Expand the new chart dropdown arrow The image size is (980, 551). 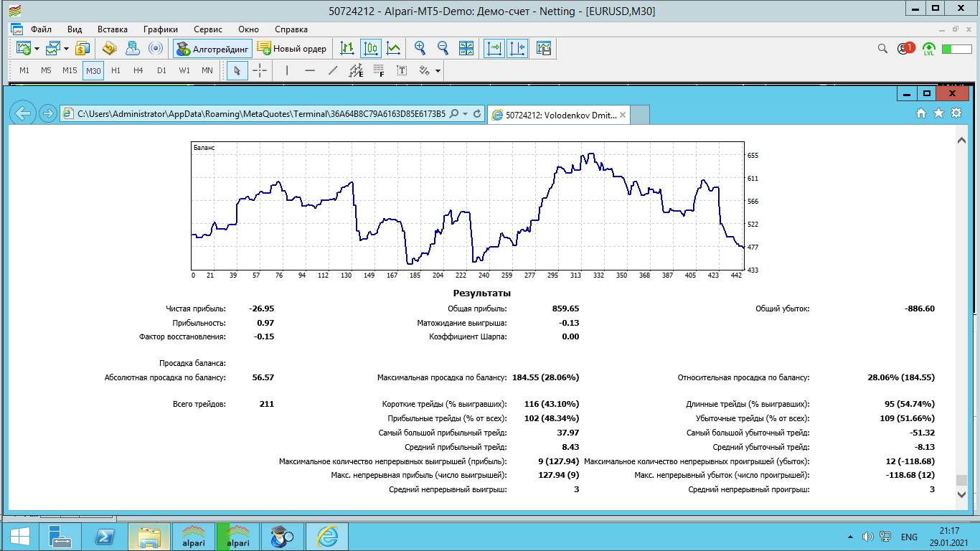click(37, 49)
